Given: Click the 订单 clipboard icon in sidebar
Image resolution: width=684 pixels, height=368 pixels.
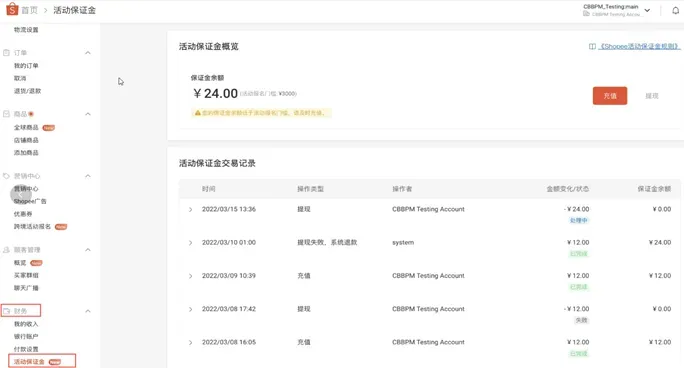Looking at the screenshot, I should tap(7, 53).
